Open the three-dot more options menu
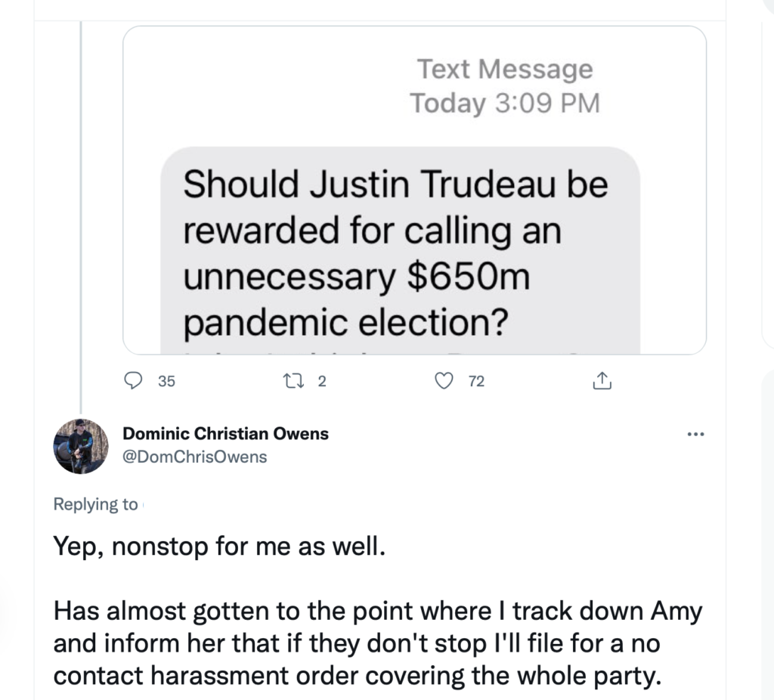The height and width of the screenshot is (700, 774). (x=695, y=434)
